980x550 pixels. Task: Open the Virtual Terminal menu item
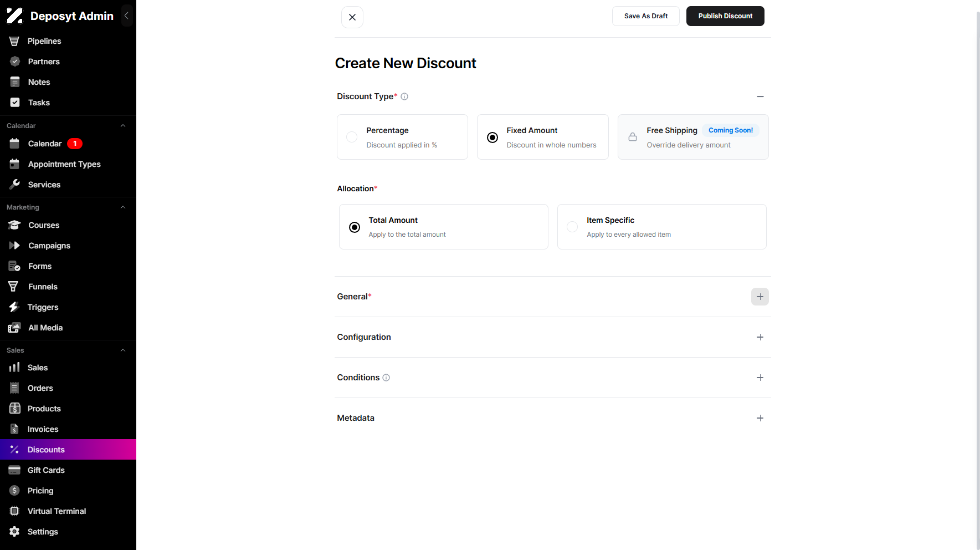point(68,511)
